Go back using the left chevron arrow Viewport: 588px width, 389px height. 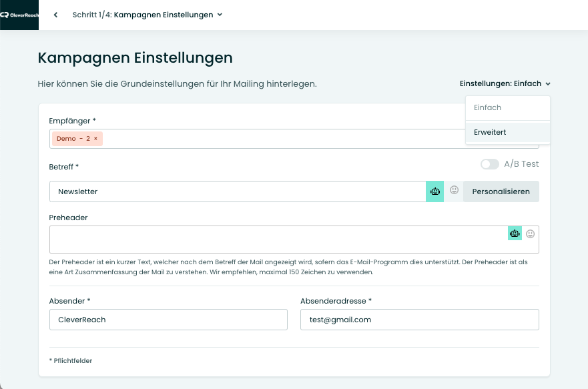[55, 15]
